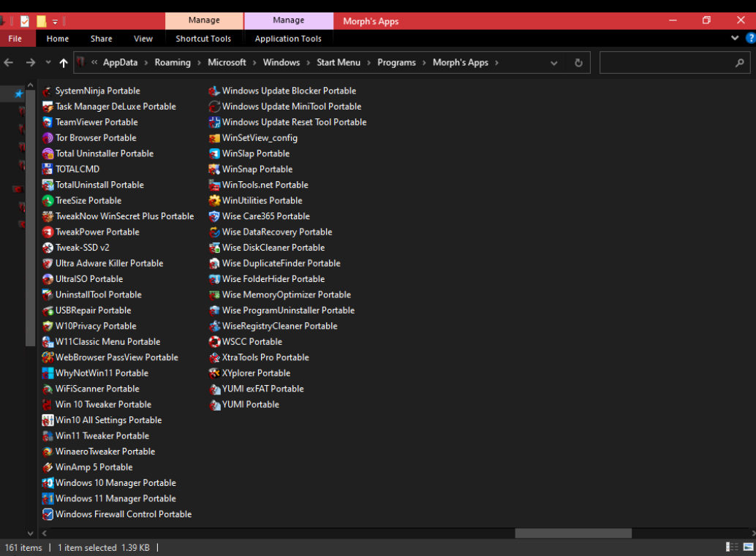Click the W10Privacy Portable shield icon

(x=48, y=327)
